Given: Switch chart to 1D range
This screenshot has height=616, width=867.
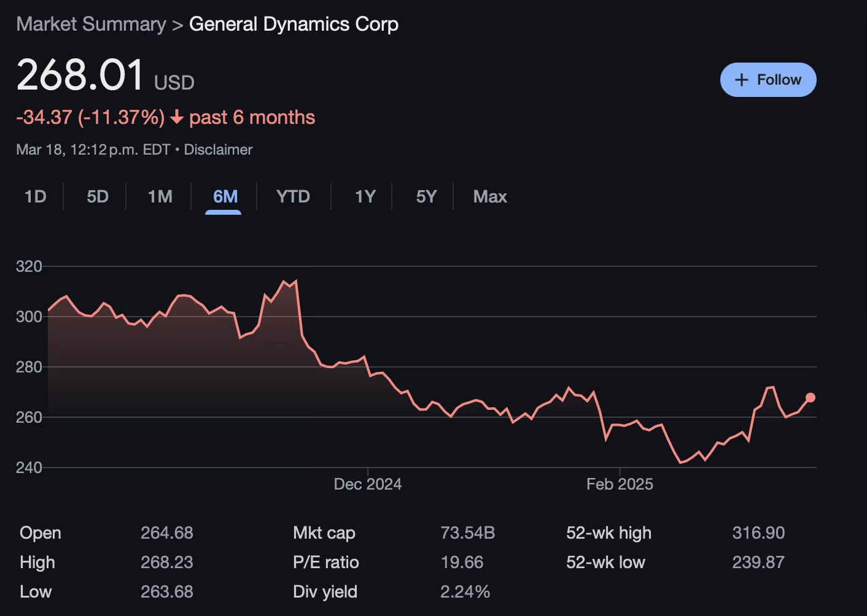Looking at the screenshot, I should pyautogui.click(x=35, y=196).
